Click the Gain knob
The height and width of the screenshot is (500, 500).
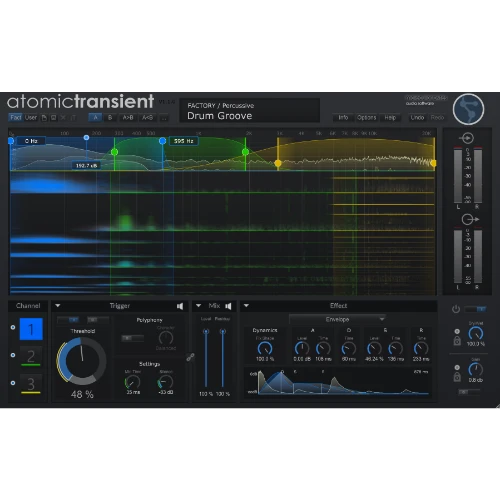pyautogui.click(x=476, y=369)
